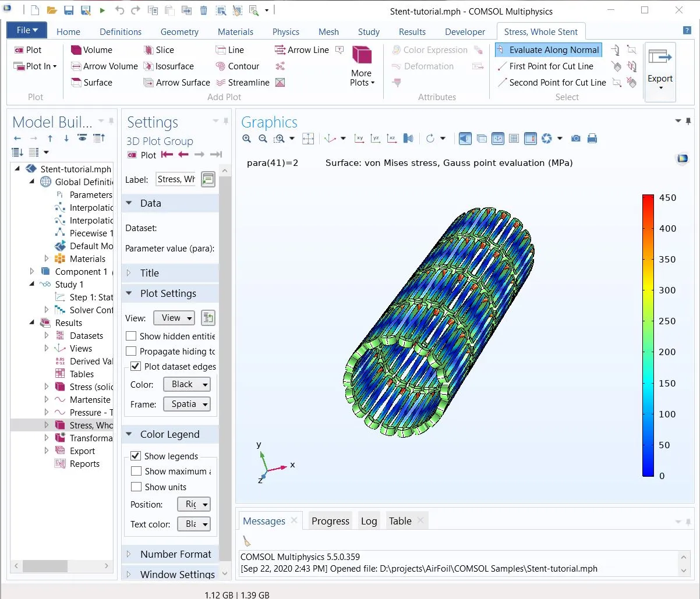The width and height of the screenshot is (700, 599).
Task: Click the Label text field
Action: [176, 179]
